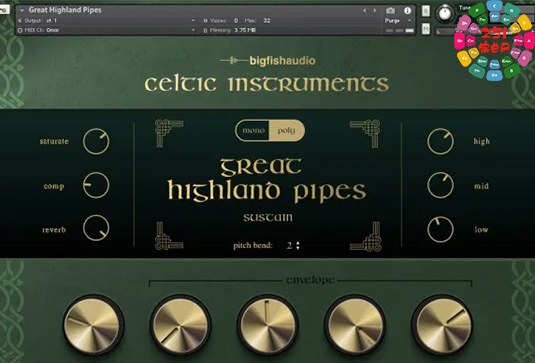Image resolution: width=535 pixels, height=363 pixels.
Task: Click the Mute button in header
Action: coord(426,29)
